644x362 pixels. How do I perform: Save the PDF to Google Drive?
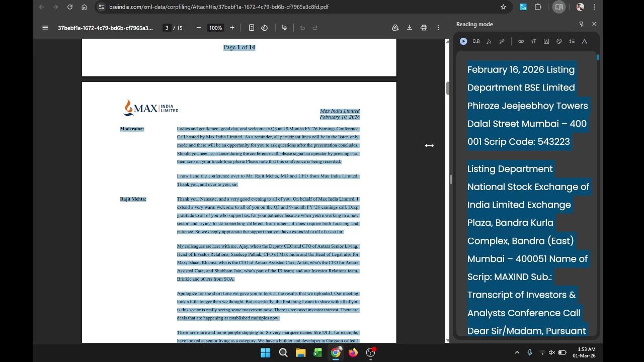395,28
